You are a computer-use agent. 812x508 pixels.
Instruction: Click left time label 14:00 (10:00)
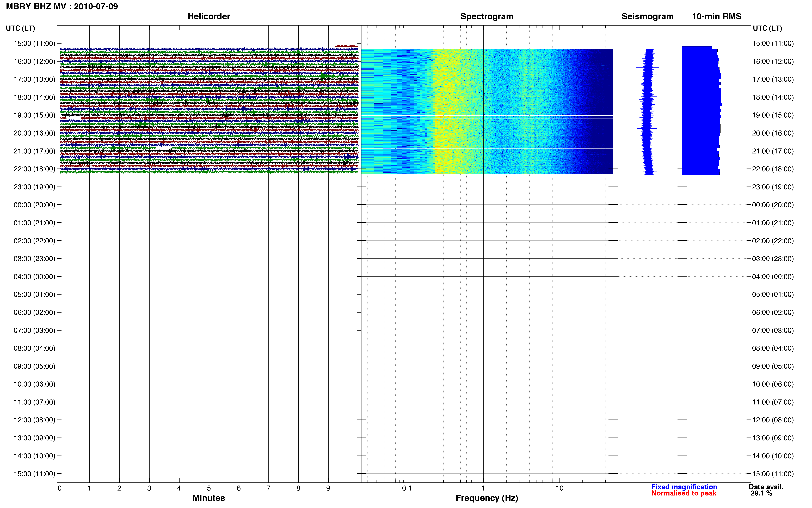pos(34,456)
